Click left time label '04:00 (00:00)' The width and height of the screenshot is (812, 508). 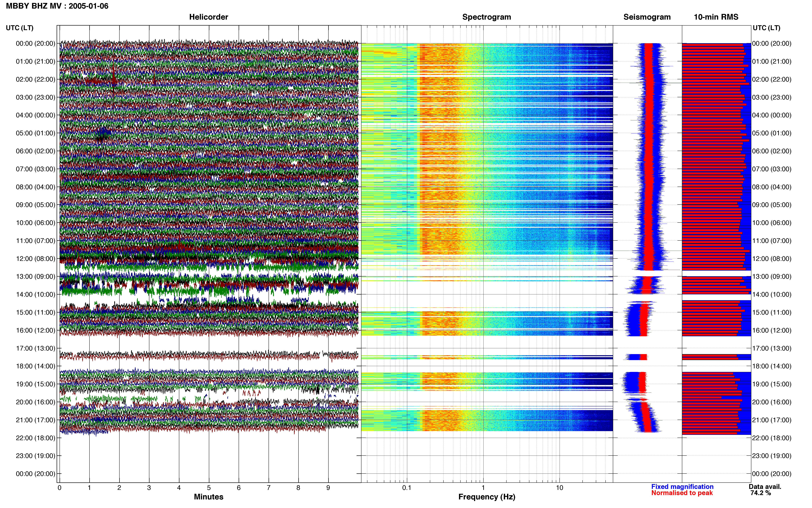pos(36,115)
